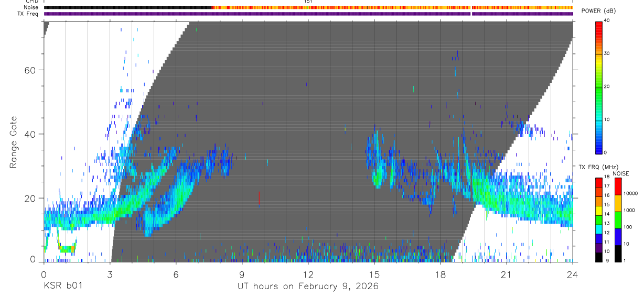The height and width of the screenshot is (297, 644).
Task: Click the "10000" tick on NOISE scale
Action: click(x=631, y=193)
